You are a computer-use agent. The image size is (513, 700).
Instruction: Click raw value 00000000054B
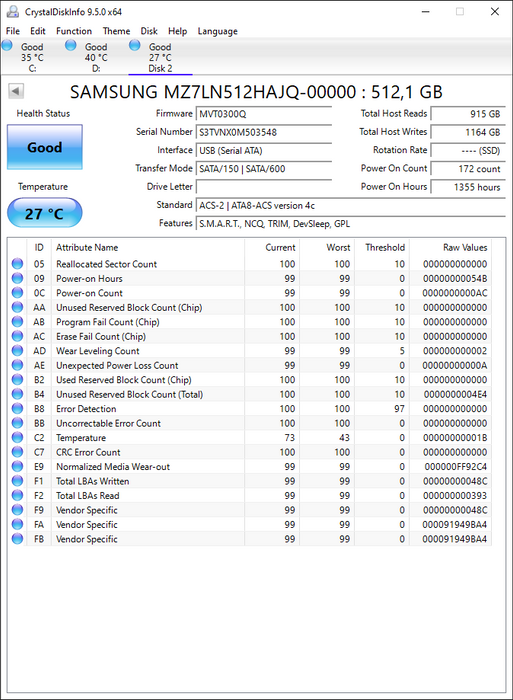pyautogui.click(x=455, y=278)
